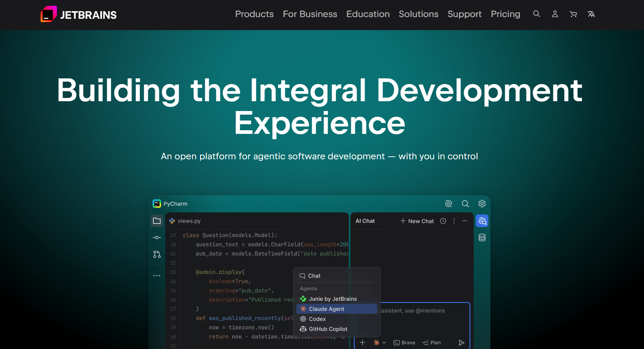
Task: Click the 'An open platform for agentic' subtitle
Action: point(319,156)
